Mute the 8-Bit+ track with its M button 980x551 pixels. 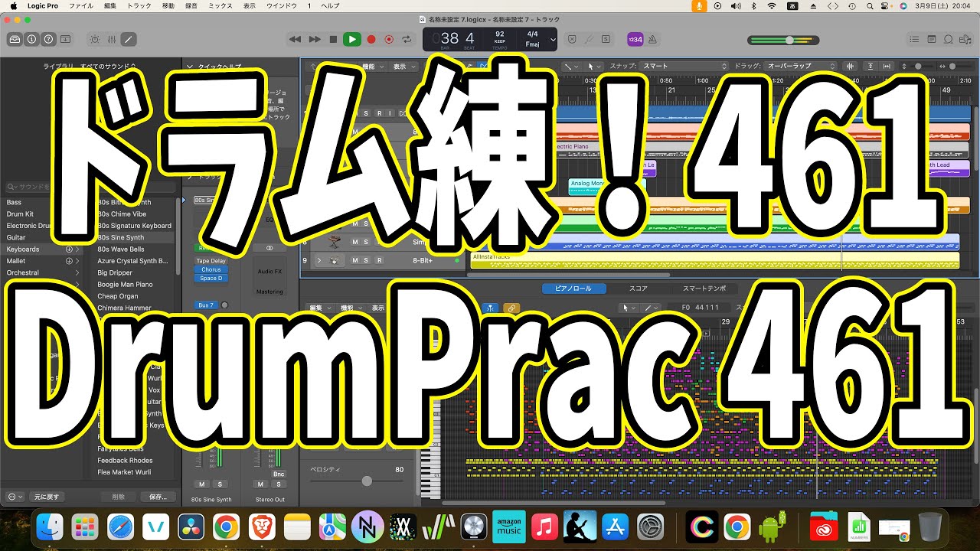(354, 260)
